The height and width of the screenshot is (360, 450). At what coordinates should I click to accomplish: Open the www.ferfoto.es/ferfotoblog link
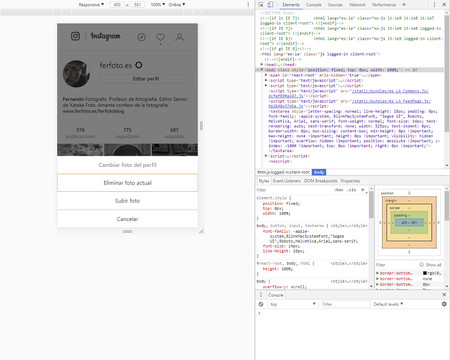(x=93, y=111)
